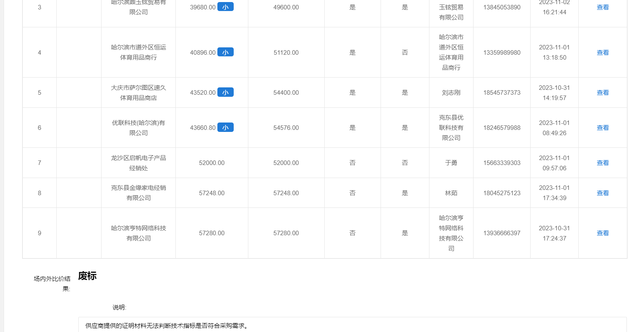
Task: Select contact name 林茹
Action: pyautogui.click(x=451, y=193)
